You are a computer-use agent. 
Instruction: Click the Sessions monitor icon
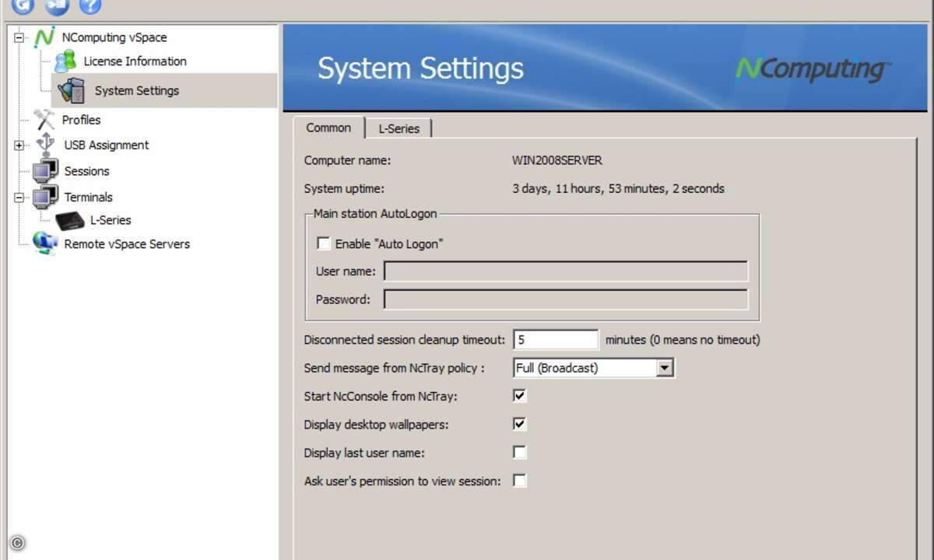pos(45,171)
